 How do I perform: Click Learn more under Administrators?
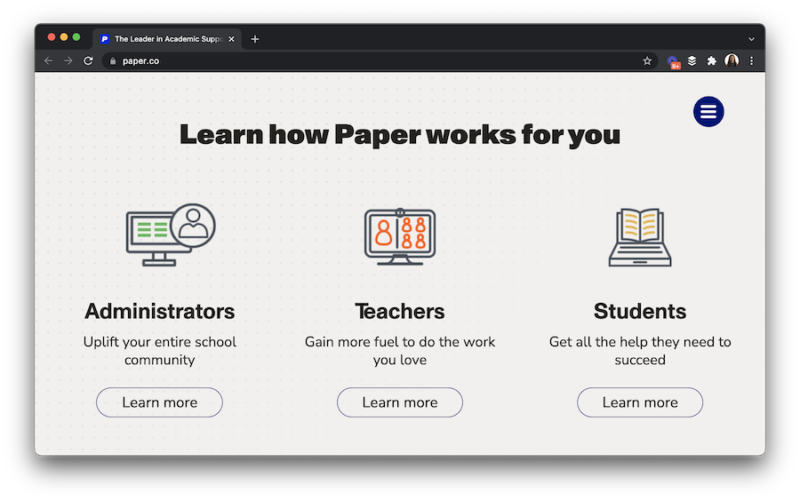coord(159,402)
